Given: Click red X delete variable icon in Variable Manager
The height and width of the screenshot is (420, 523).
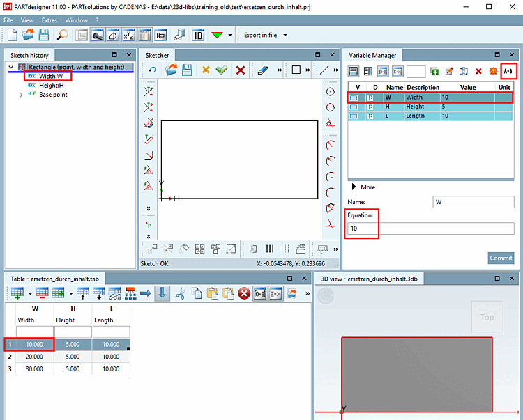Looking at the screenshot, I should click(478, 71).
